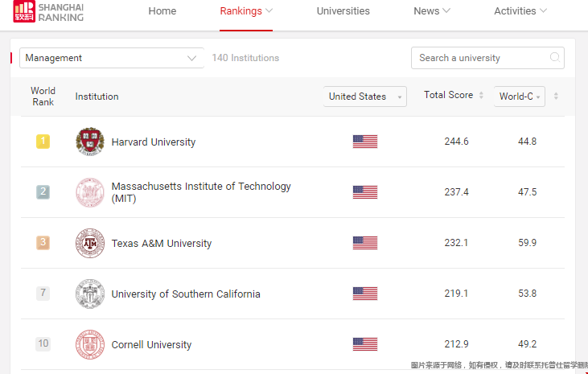This screenshot has width=588, height=374.
Task: Open Texas A&M University link
Action: tap(161, 243)
